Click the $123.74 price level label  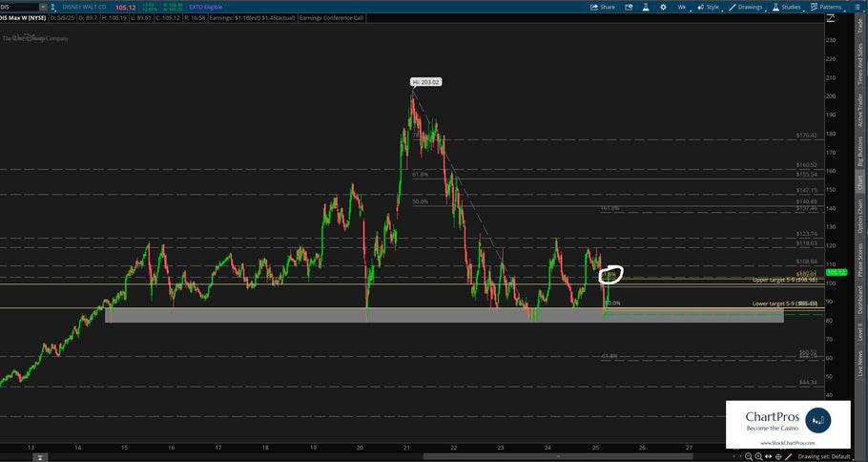click(x=807, y=234)
